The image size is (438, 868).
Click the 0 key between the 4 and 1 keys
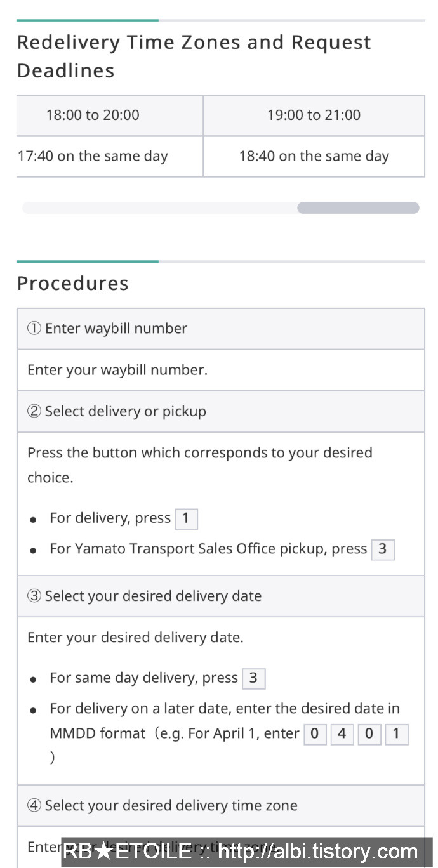click(x=369, y=734)
